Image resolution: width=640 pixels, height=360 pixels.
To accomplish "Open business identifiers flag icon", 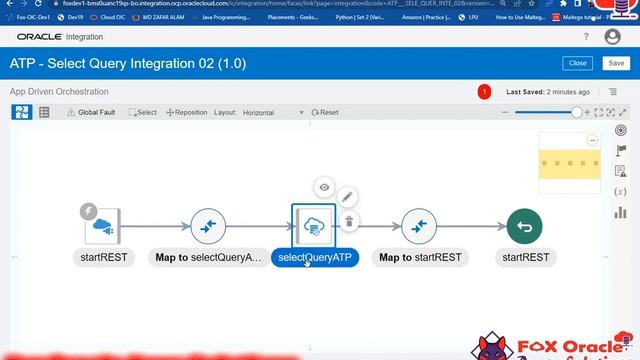I will tap(621, 151).
